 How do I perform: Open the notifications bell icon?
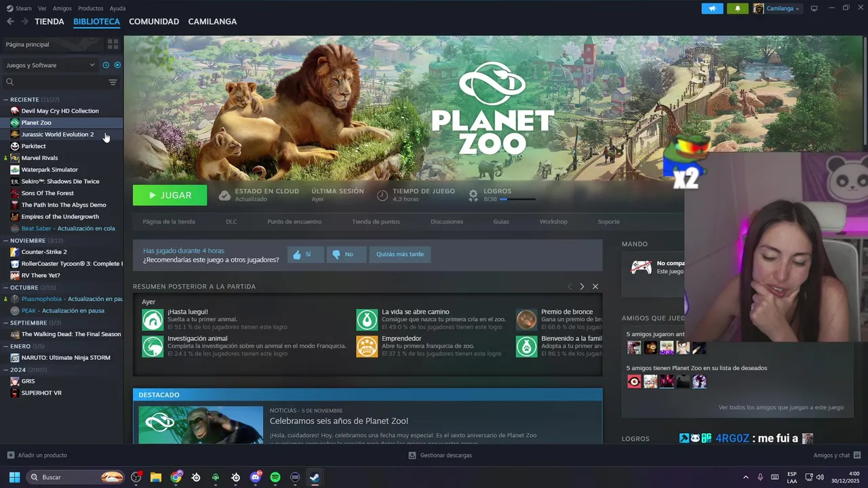click(x=738, y=8)
